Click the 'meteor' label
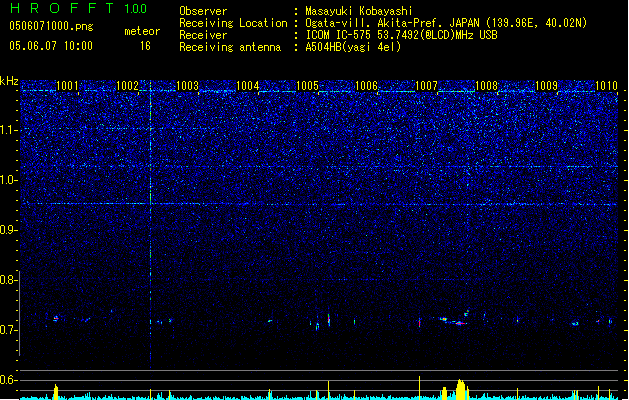Viewport: 629px width, 400px height. (142, 31)
